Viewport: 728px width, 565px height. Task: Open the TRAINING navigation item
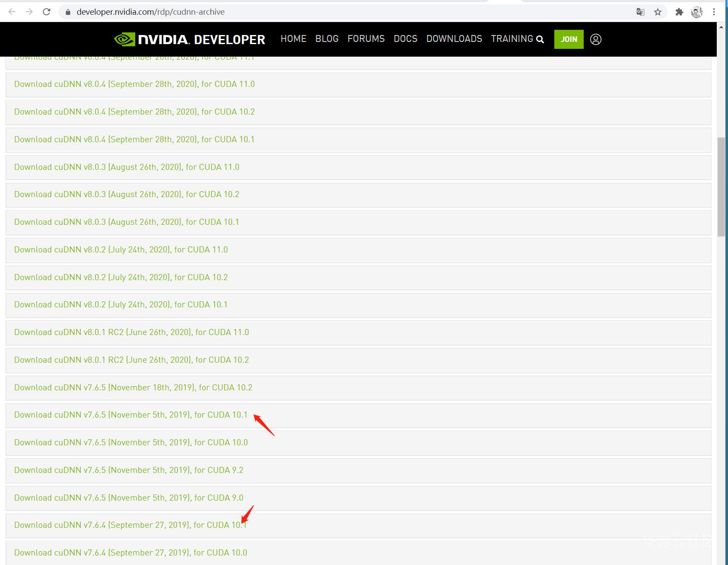pyautogui.click(x=512, y=39)
